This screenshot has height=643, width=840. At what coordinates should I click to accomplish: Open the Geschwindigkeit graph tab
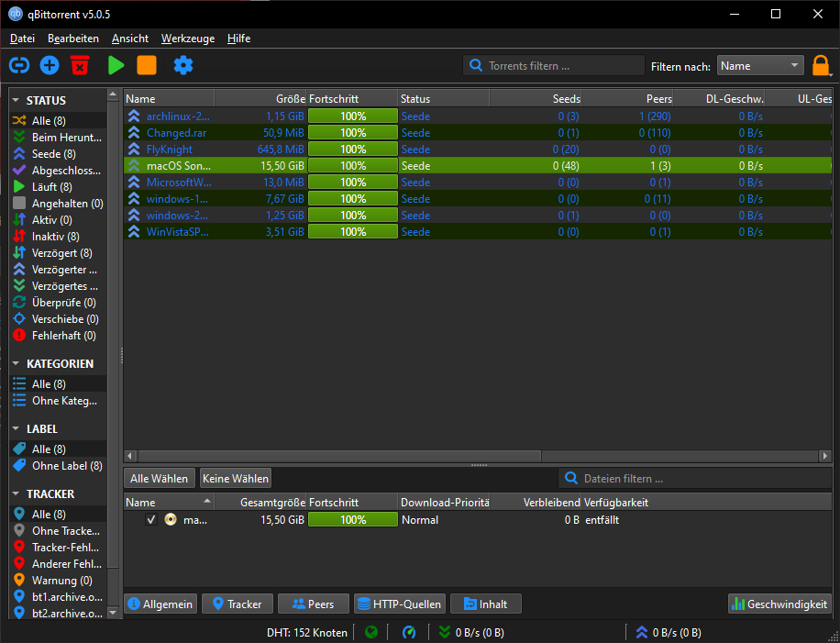[780, 604]
